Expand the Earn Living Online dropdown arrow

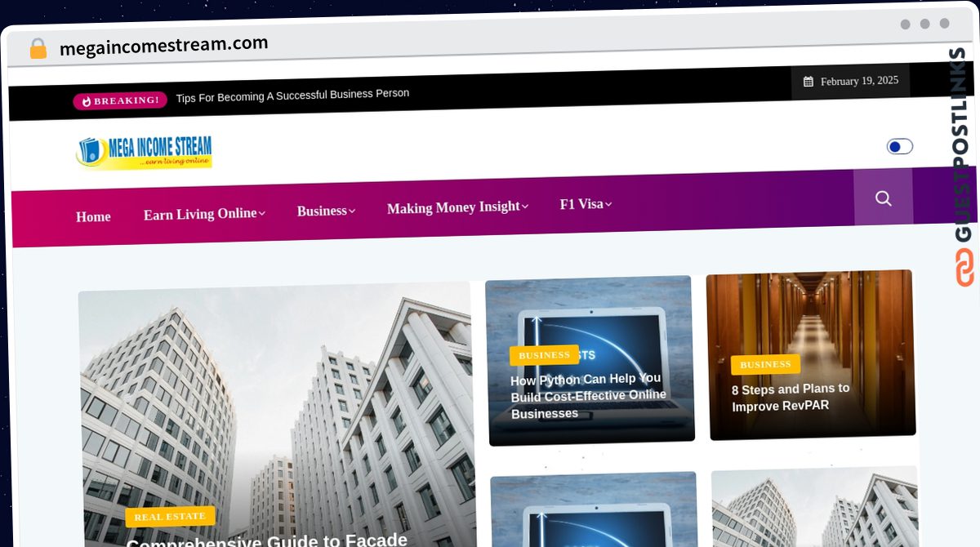[262, 214]
